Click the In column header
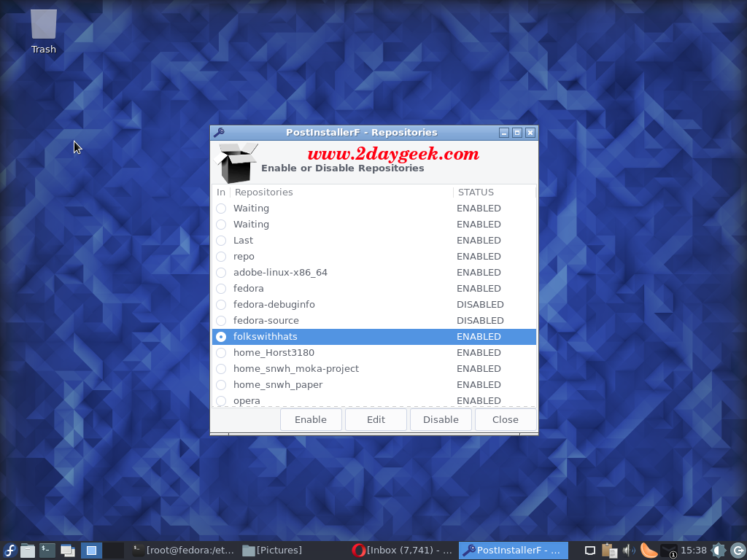 pos(221,192)
